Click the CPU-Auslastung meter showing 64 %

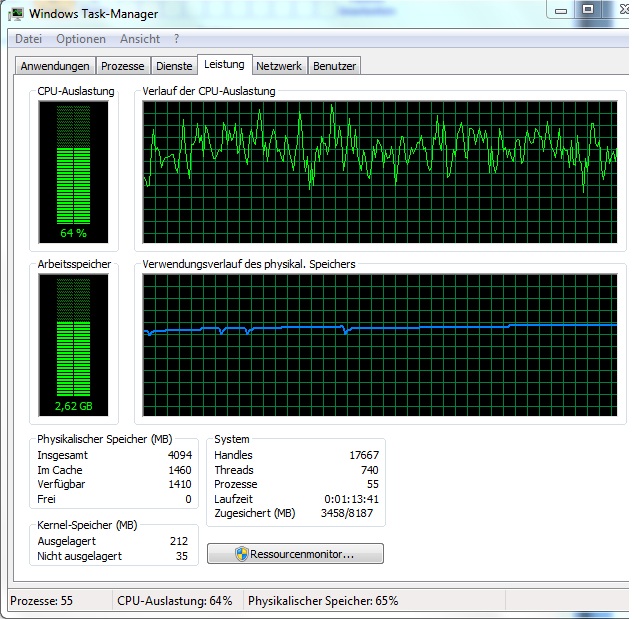(74, 172)
